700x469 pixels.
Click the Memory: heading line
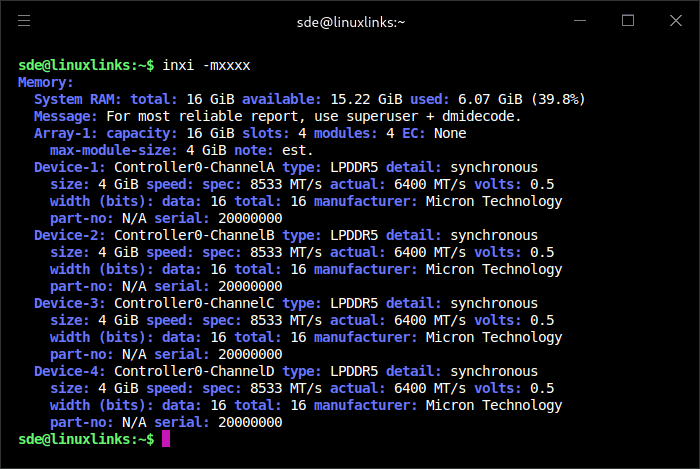tap(46, 82)
